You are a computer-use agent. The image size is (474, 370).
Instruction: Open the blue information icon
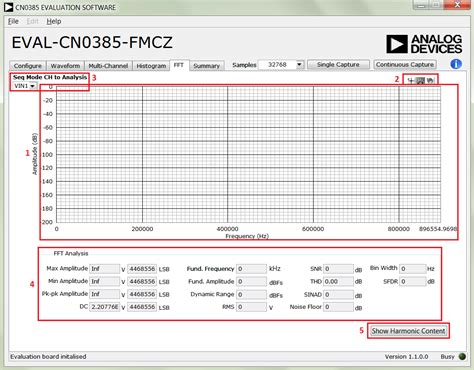456,64
